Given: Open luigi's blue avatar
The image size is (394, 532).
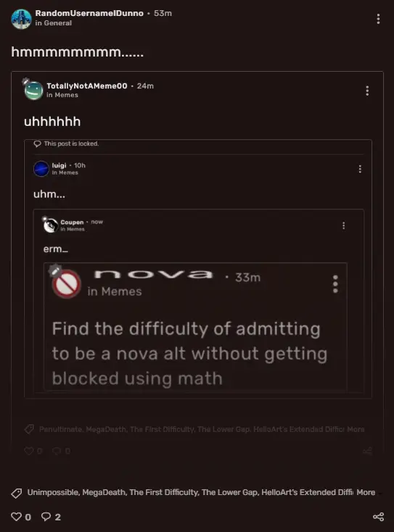Looking at the screenshot, I should [41, 169].
